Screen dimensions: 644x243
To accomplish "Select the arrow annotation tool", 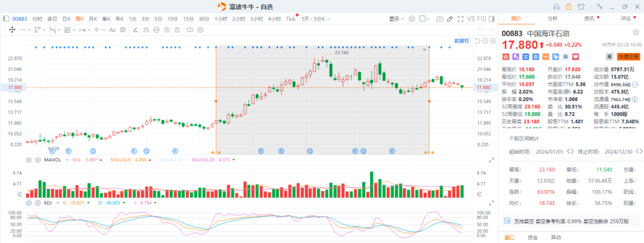I will point(97,30).
